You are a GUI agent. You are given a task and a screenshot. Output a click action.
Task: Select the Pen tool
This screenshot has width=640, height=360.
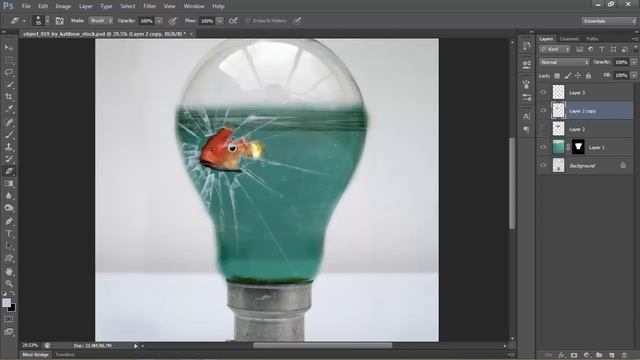[x=9, y=221]
